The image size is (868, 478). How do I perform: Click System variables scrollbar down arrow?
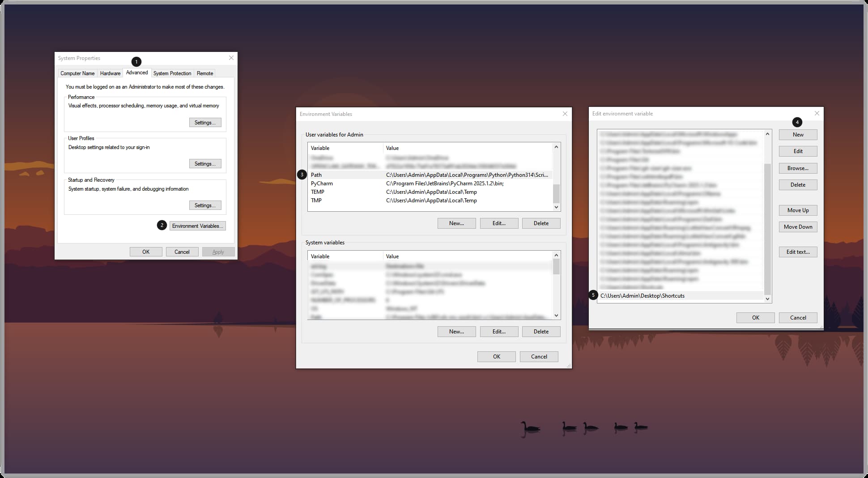tap(557, 316)
